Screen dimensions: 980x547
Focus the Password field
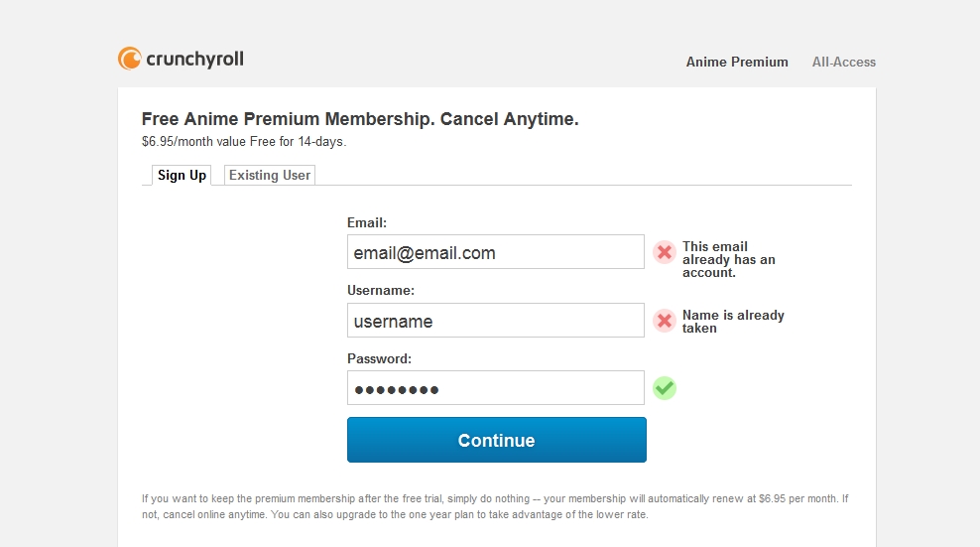[496, 388]
